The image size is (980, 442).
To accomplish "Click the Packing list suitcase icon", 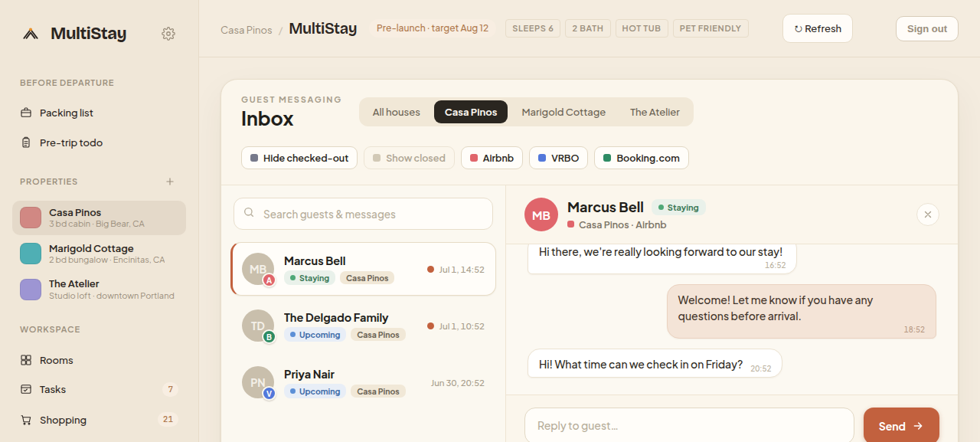I will (26, 113).
